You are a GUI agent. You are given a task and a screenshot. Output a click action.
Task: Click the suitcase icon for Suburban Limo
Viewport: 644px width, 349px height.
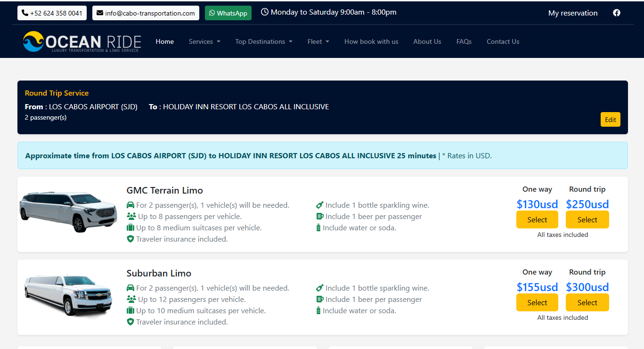point(130,311)
